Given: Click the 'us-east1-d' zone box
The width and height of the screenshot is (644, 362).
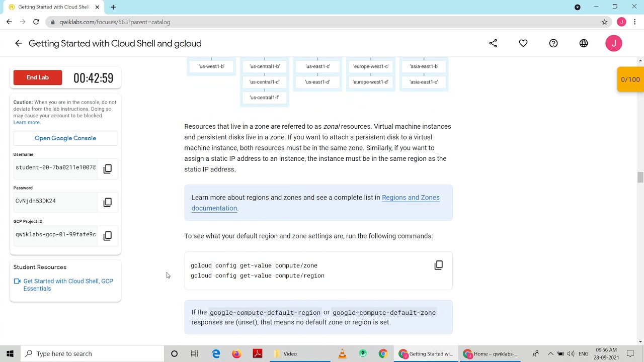Looking at the screenshot, I should point(318,82).
